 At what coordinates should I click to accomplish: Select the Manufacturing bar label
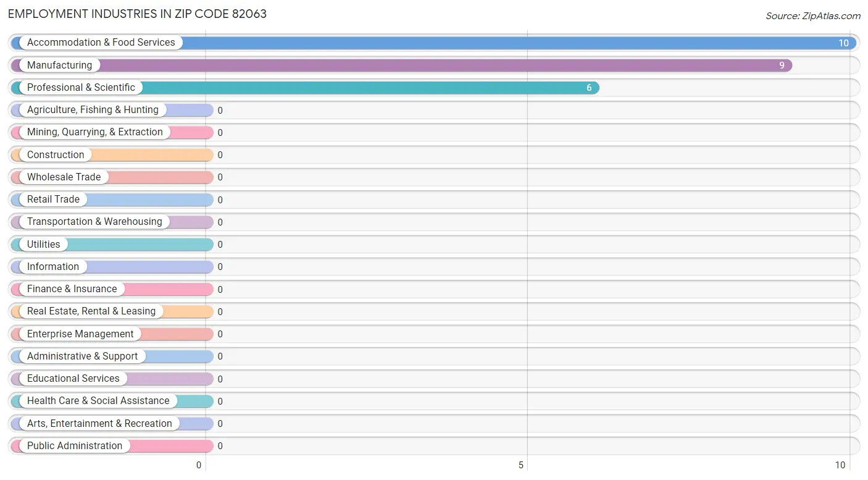pyautogui.click(x=59, y=65)
